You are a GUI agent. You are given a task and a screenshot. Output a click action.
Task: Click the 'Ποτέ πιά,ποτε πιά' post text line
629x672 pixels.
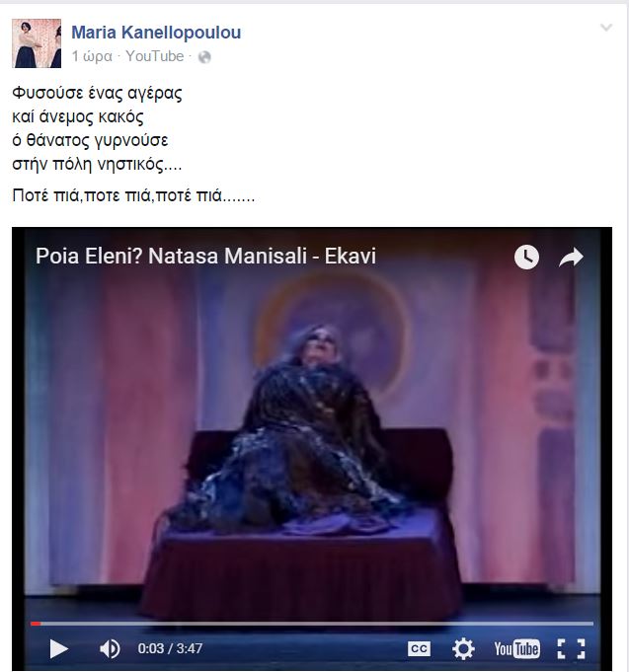(133, 195)
